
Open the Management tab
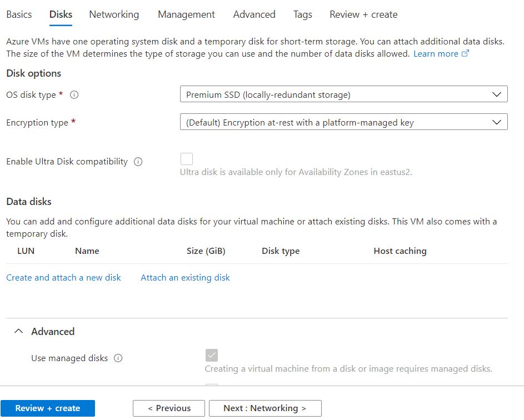(186, 14)
